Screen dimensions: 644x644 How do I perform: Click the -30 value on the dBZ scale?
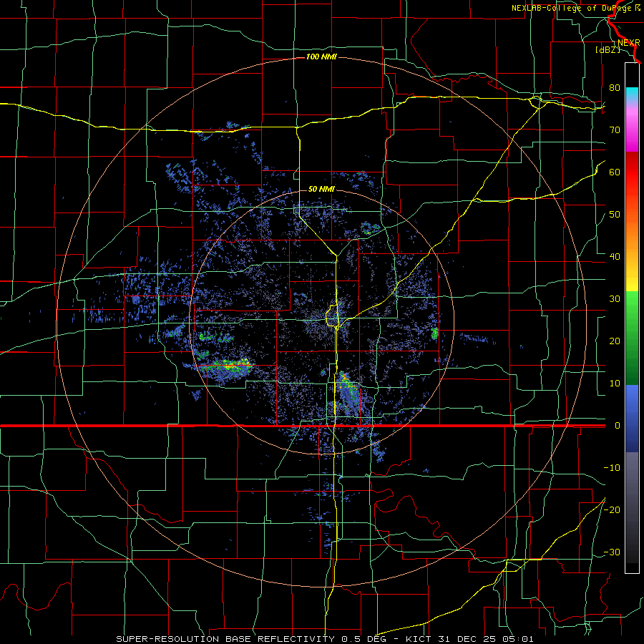pos(612,552)
